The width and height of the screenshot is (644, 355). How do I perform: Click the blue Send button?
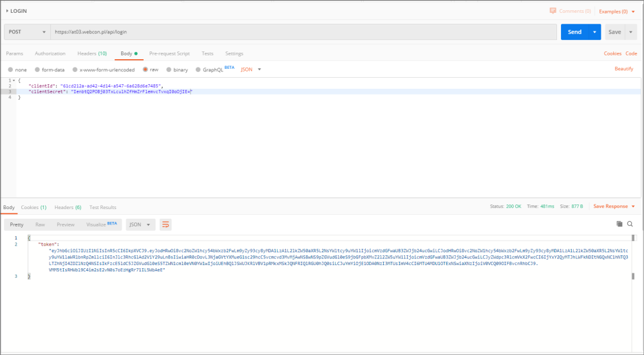pos(574,32)
